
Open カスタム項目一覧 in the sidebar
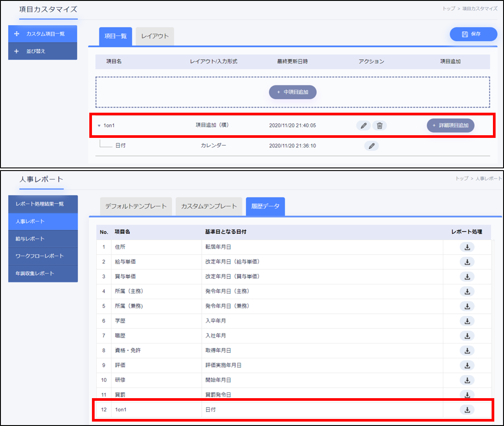(42, 34)
